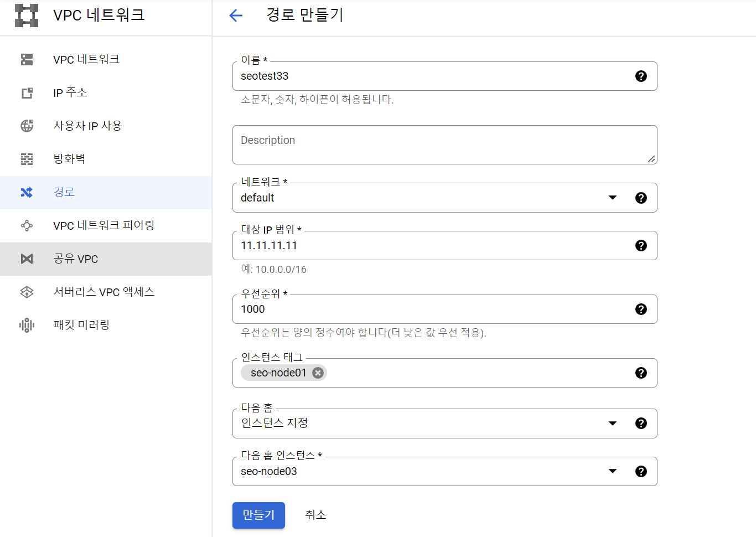Click the Description text area
Image resolution: width=756 pixels, height=537 pixels.
tap(444, 144)
